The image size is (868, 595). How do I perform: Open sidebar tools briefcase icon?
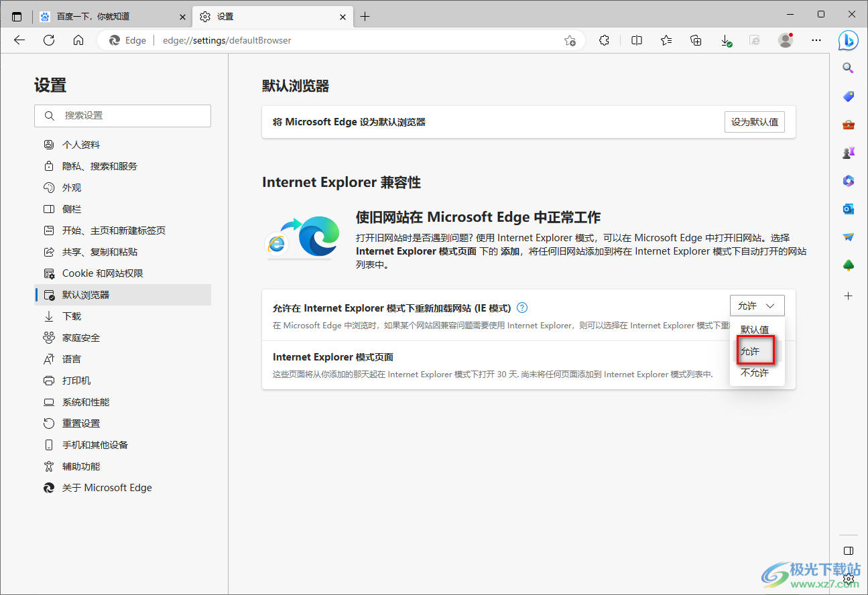pos(849,125)
